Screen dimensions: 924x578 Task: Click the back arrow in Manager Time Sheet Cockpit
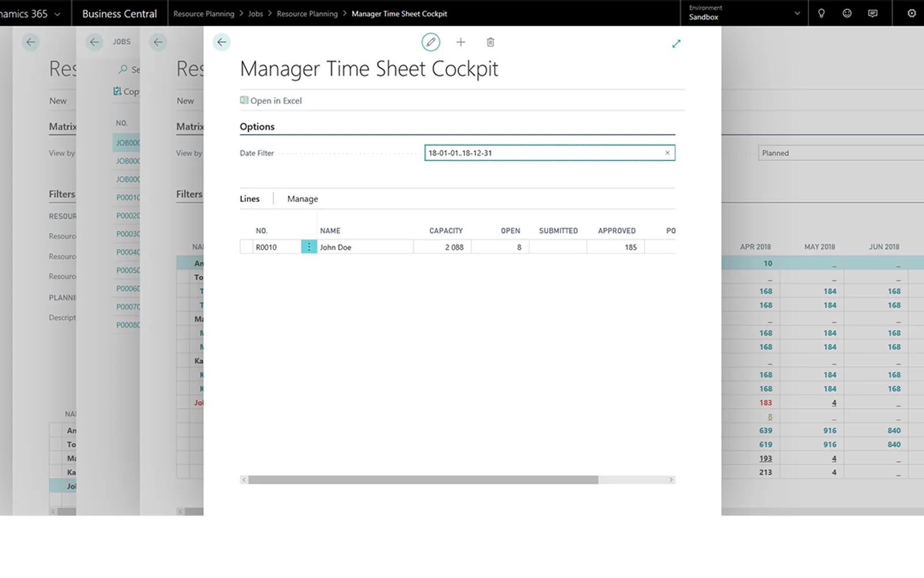(x=221, y=42)
